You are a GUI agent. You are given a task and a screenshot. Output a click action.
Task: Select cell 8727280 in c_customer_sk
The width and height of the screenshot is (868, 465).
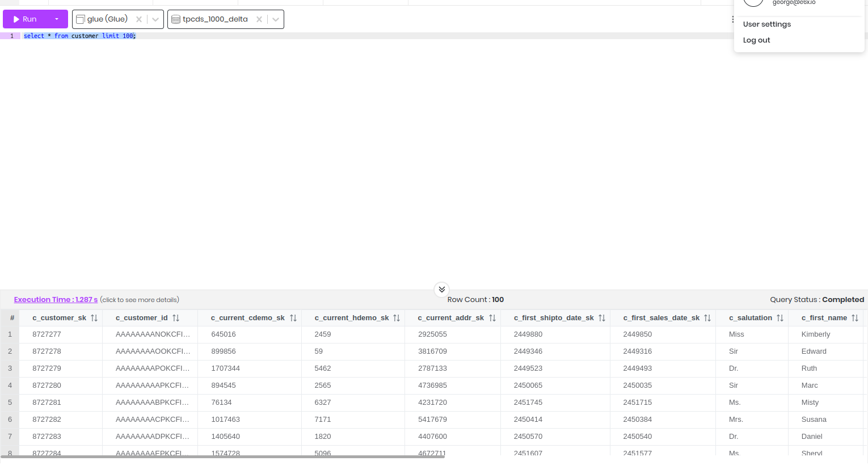(47, 386)
